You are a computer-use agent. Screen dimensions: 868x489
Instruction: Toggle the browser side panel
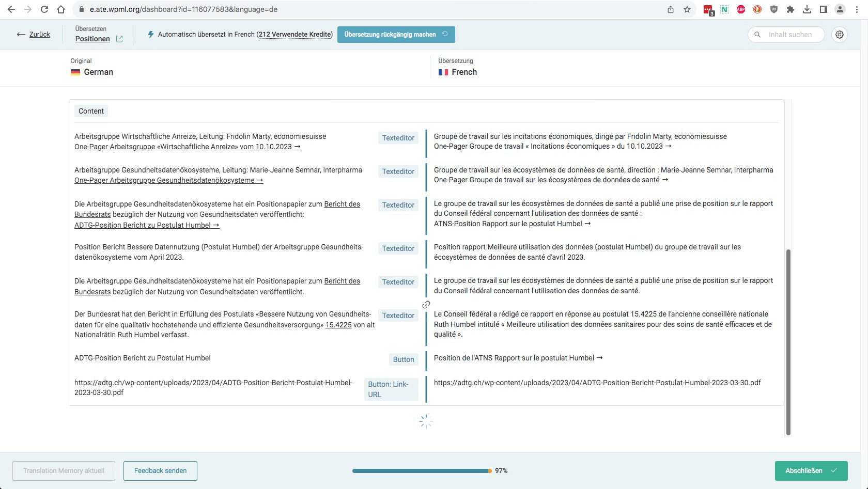[824, 9]
